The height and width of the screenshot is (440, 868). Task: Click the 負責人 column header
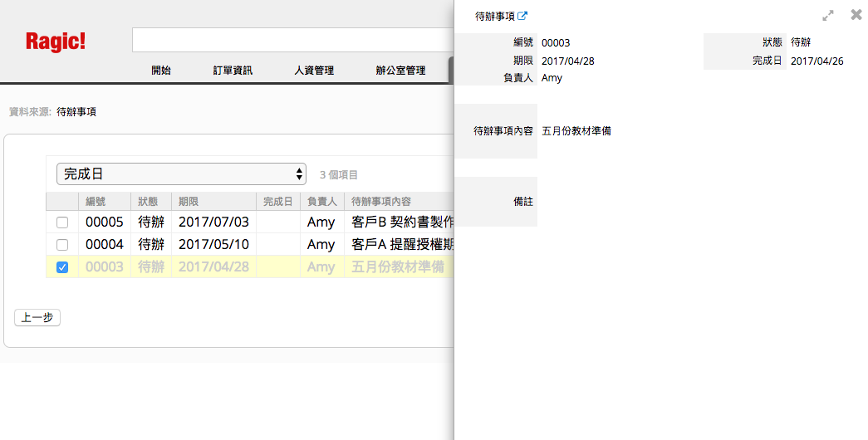tap(321, 202)
